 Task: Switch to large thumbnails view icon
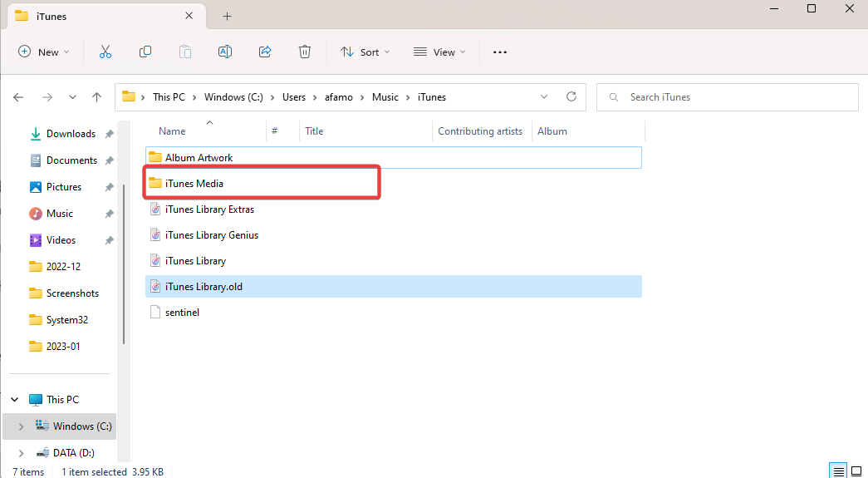pyautogui.click(x=856, y=471)
